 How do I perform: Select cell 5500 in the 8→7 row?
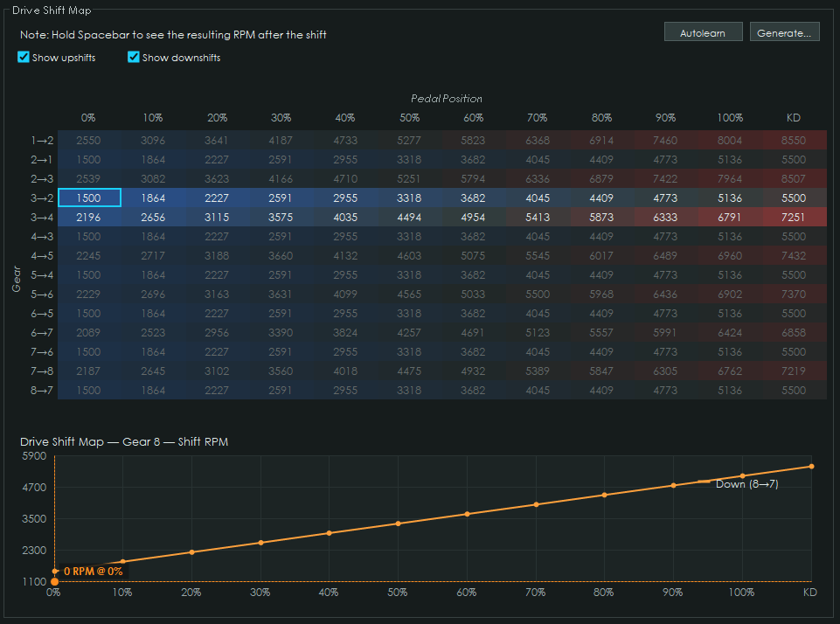pos(794,391)
